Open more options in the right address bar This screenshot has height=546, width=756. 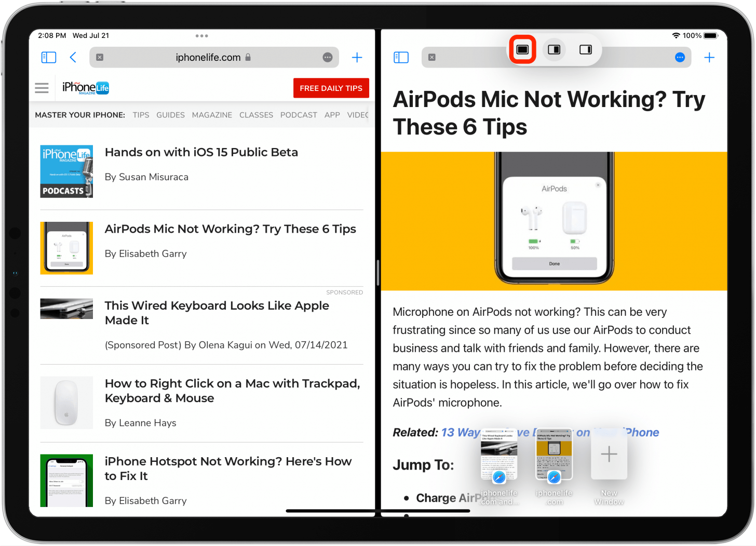(x=680, y=57)
